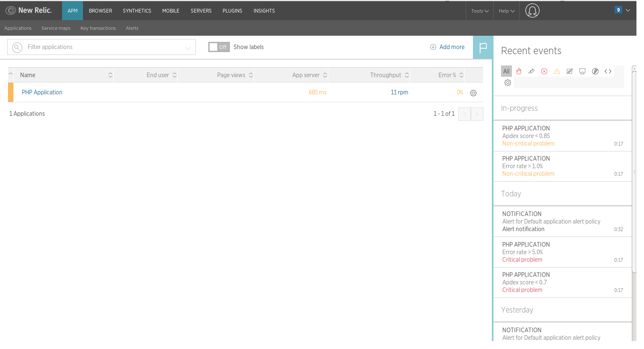Open the Recent events gear settings
The width and height of the screenshot is (644, 349).
508,83
